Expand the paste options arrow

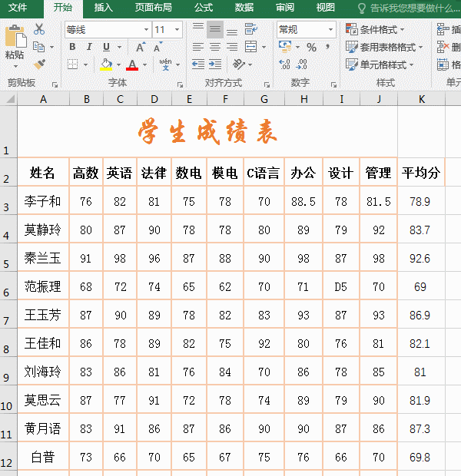tap(15, 66)
